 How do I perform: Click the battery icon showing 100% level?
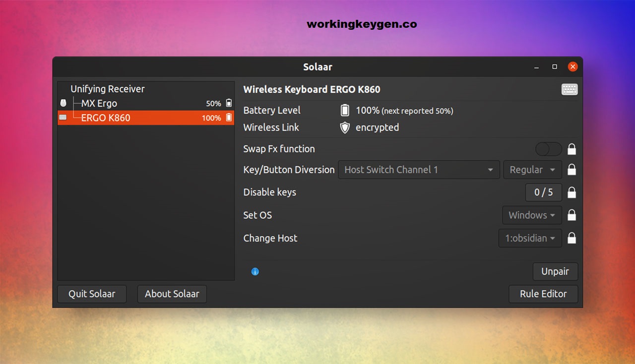345,110
